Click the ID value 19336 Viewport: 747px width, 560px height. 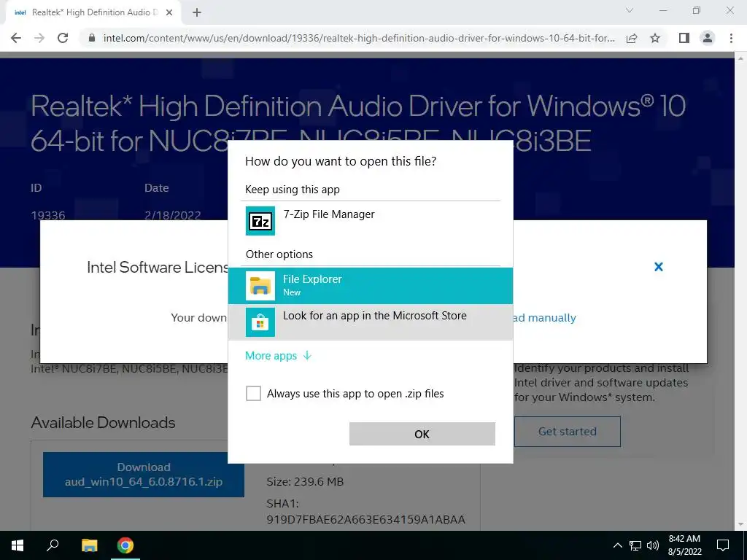point(47,215)
